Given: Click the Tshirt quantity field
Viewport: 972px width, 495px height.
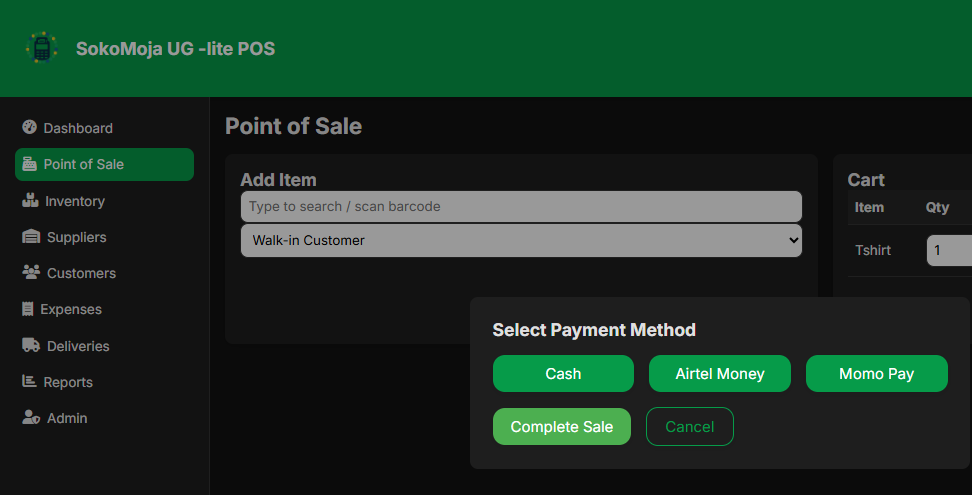Looking at the screenshot, I should click(x=949, y=250).
